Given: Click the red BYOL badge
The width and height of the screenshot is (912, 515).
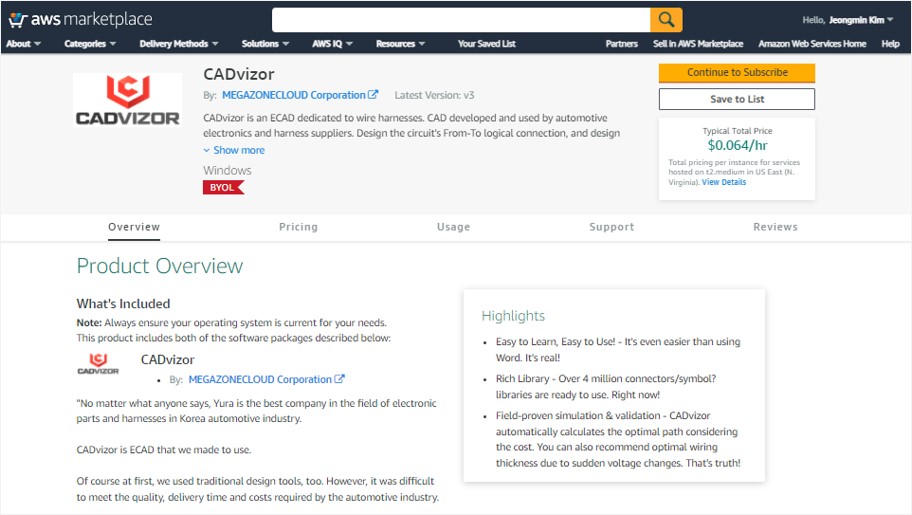Looking at the screenshot, I should 223,187.
